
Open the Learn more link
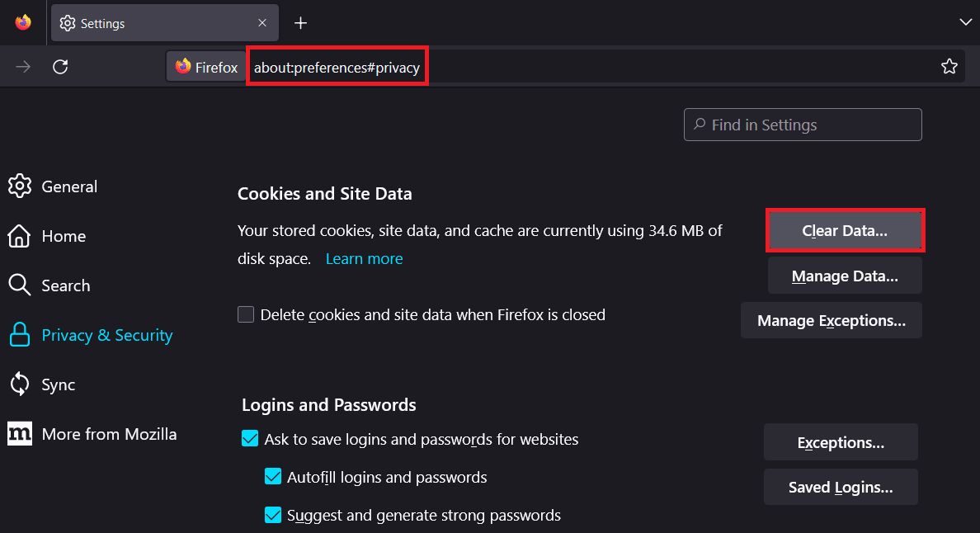pos(364,258)
